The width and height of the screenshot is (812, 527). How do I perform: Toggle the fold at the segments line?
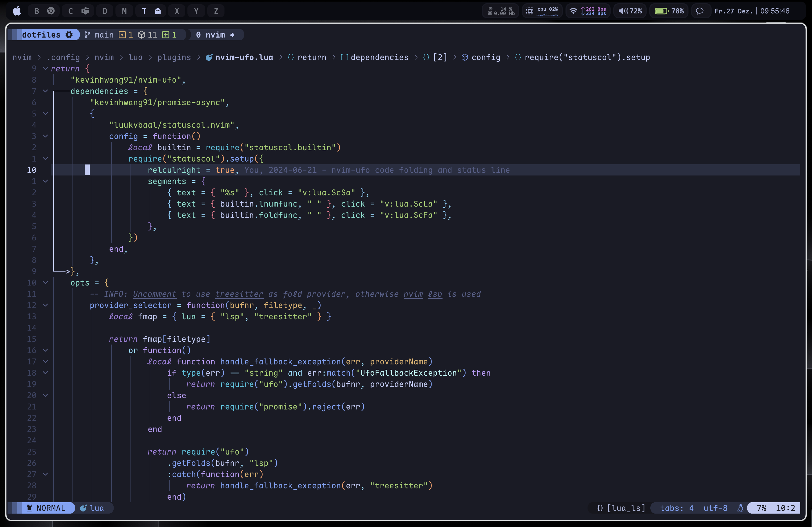(x=45, y=181)
